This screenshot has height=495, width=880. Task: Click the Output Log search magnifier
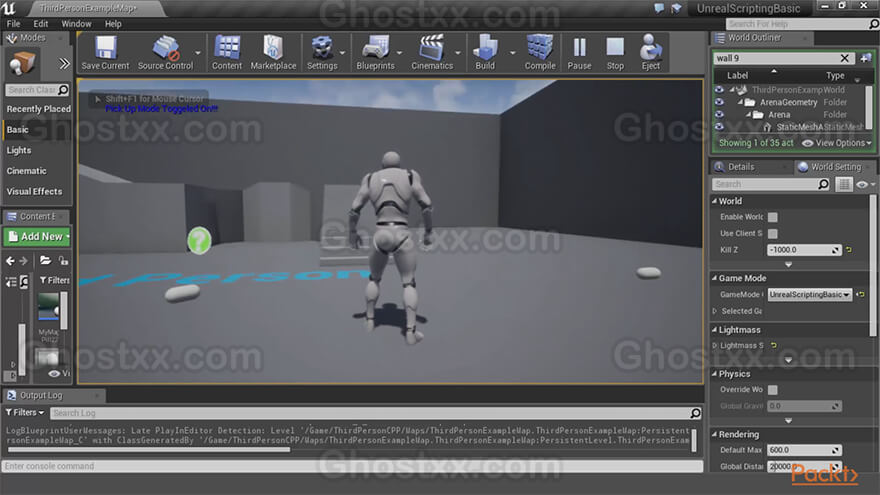point(695,413)
